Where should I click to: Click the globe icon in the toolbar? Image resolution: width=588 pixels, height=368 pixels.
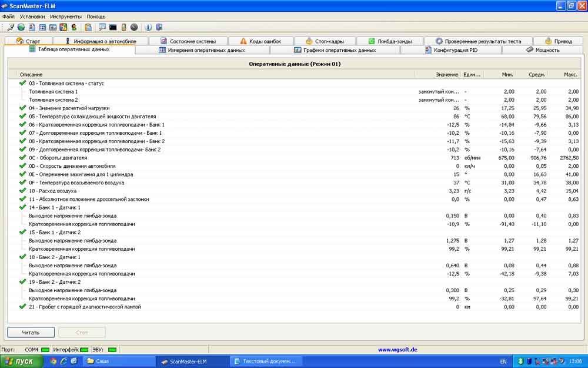[x=21, y=27]
